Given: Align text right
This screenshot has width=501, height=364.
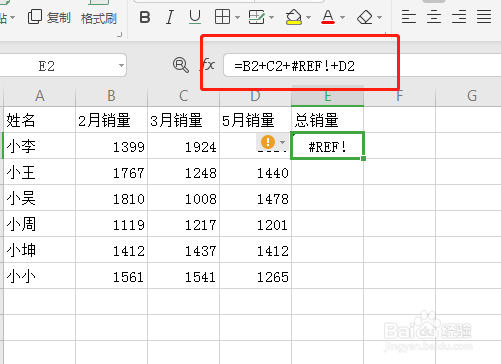Looking at the screenshot, I should point(459,17).
